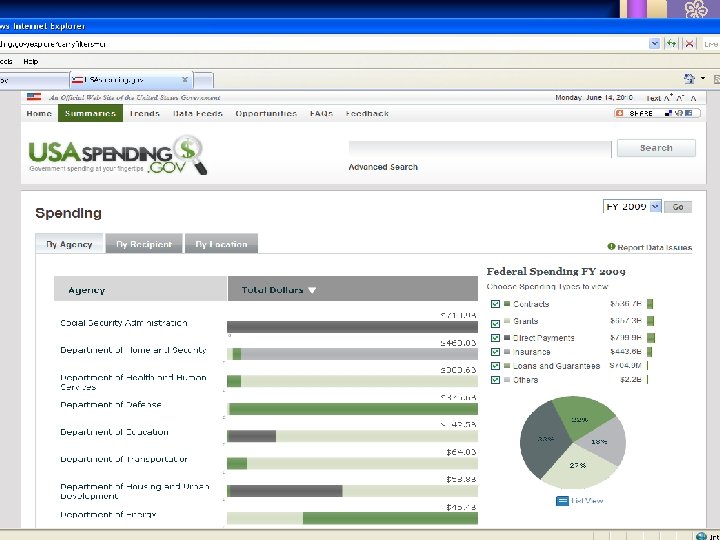
Task: Open the home icon dropdown arrow
Action: pos(703,79)
